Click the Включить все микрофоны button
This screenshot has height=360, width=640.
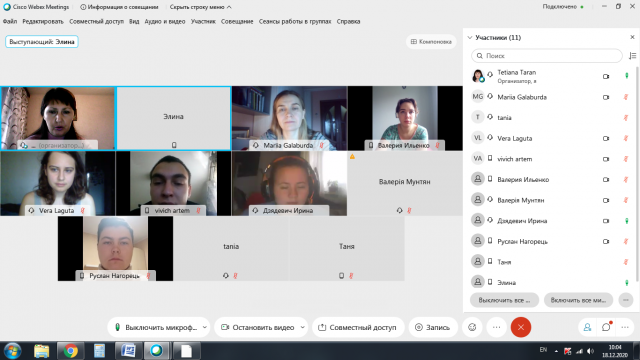578,300
